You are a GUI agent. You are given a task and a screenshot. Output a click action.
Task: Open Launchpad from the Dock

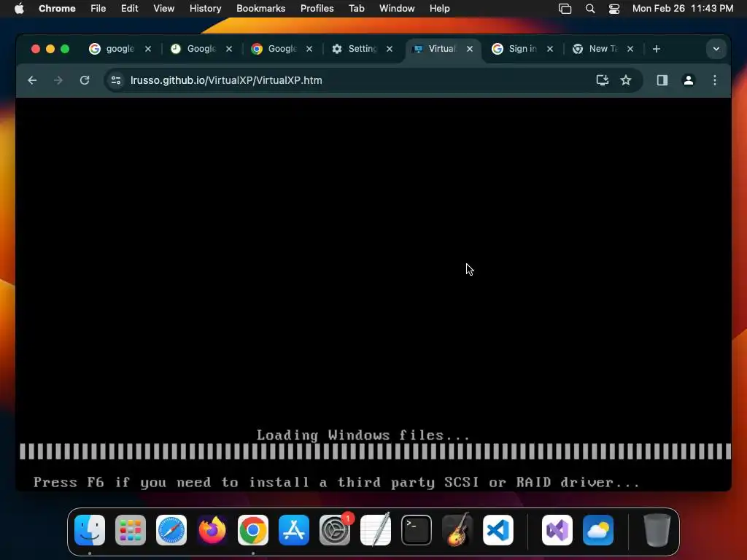coord(131,530)
